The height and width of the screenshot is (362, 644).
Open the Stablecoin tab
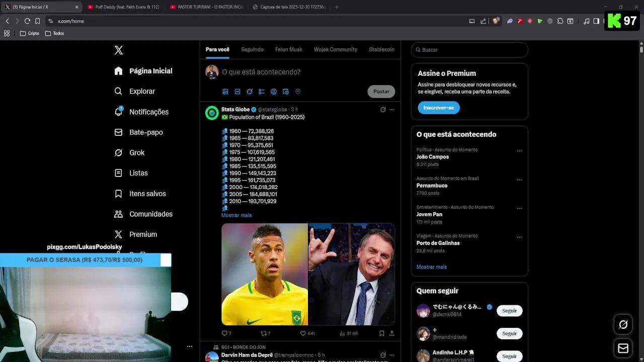[382, 49]
